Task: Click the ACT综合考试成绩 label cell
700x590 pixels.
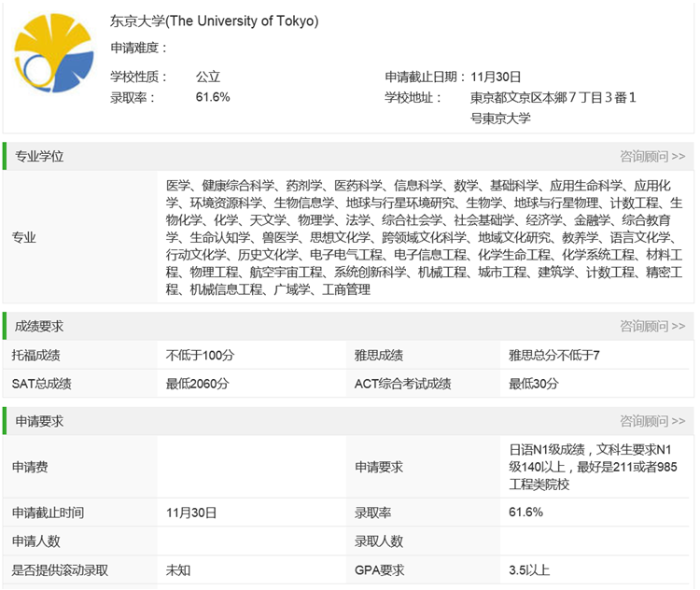Action: pos(423,383)
